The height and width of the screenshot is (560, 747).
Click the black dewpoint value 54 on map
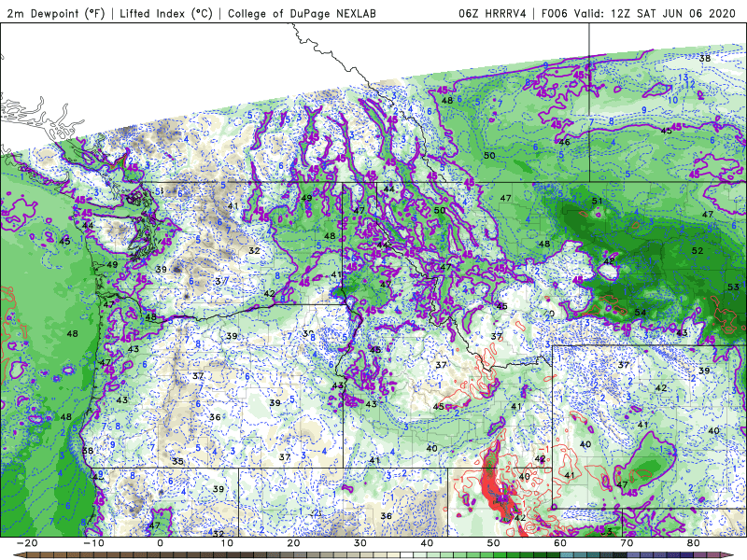[641, 313]
